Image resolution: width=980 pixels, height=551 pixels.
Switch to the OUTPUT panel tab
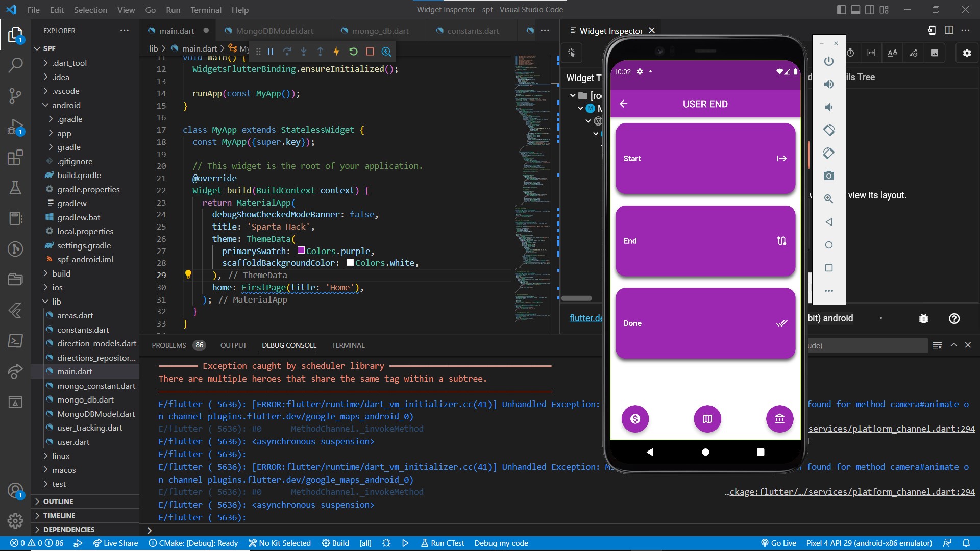coord(233,345)
